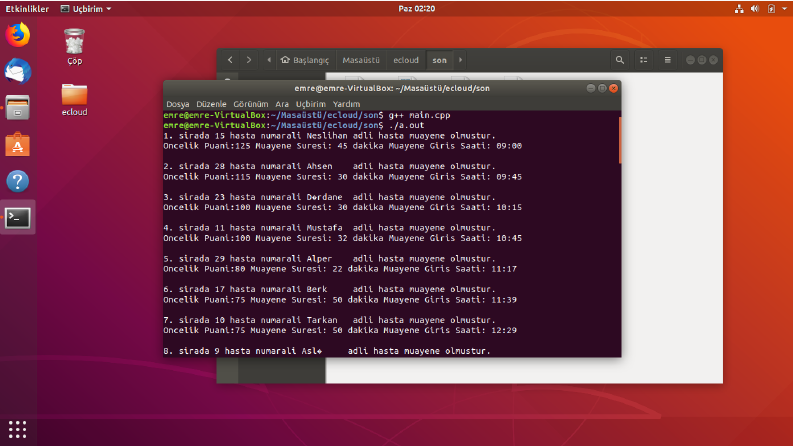This screenshot has width=793, height=446.
Task: Click the 'g++ main.cpp' command text
Action: click(419, 115)
